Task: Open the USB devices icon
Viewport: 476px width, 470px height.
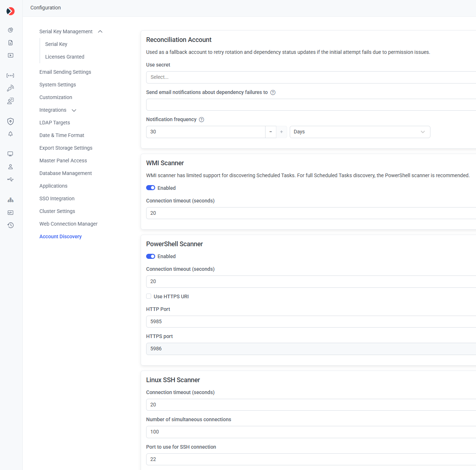Action: pos(10,179)
